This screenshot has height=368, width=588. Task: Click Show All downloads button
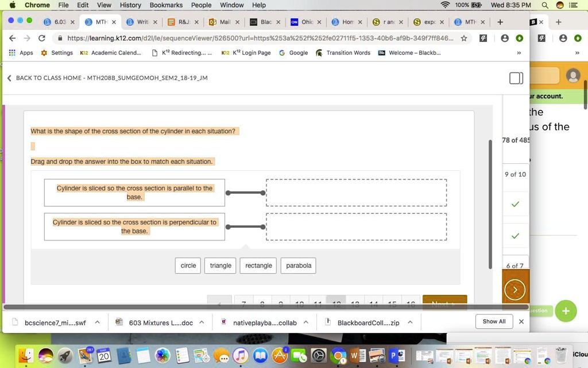(494, 321)
